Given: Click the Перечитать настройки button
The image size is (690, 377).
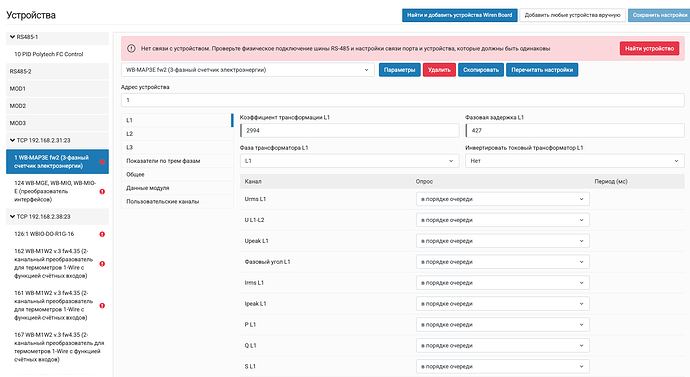Looking at the screenshot, I should [x=542, y=70].
